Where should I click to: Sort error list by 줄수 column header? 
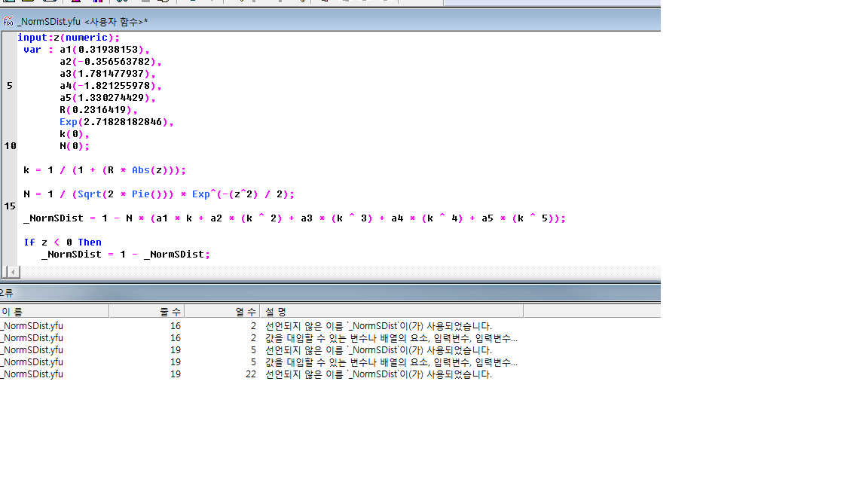point(147,311)
